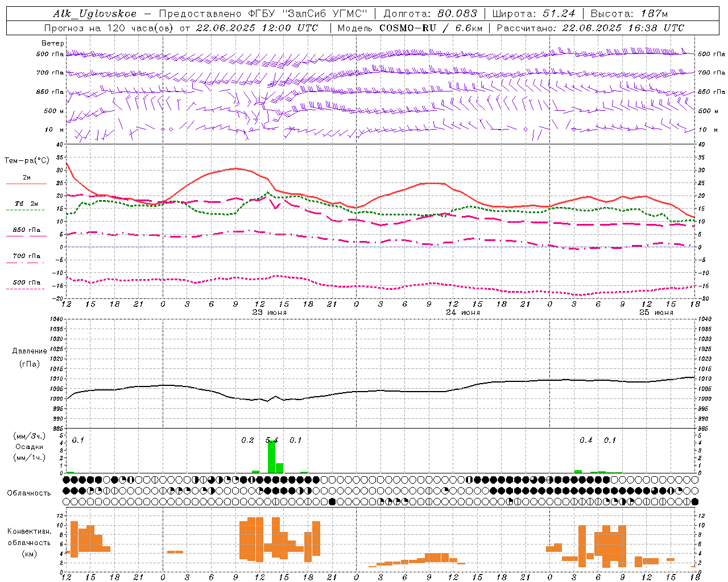This screenshot has height=582, width=728.
Task: Click the 25 июня date label
Action: coord(656,313)
